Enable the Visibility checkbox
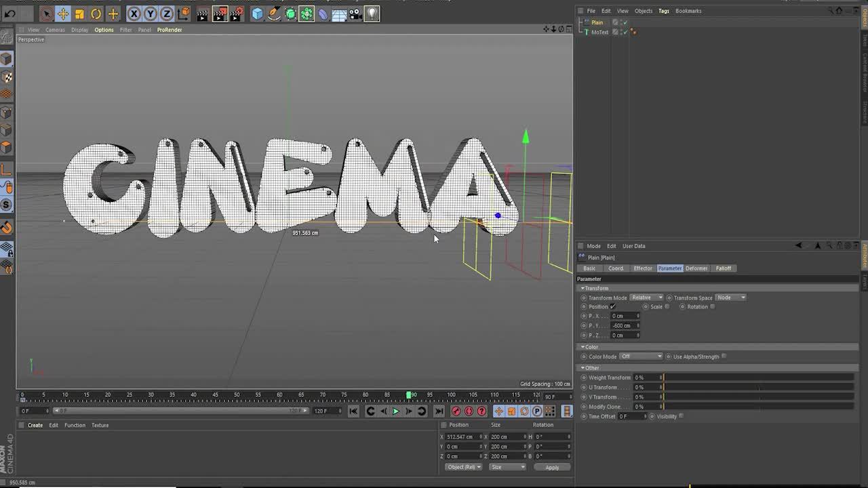868x488 pixels. (682, 416)
